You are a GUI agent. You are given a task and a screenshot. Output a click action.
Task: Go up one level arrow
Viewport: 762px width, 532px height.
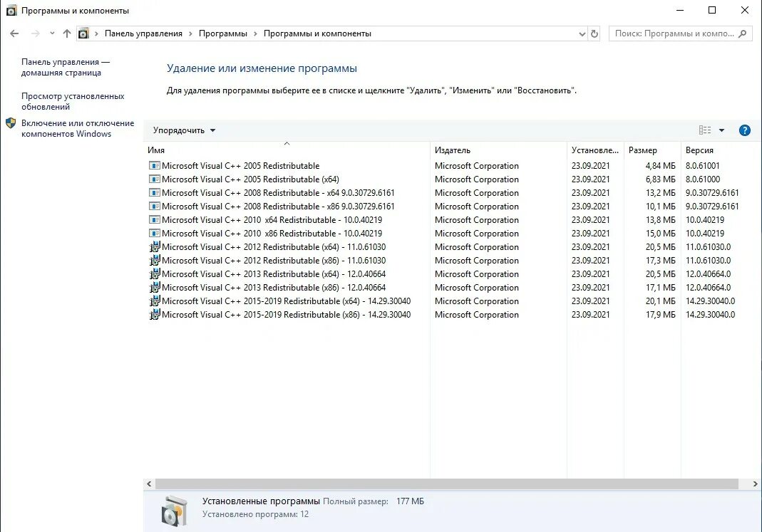click(67, 33)
